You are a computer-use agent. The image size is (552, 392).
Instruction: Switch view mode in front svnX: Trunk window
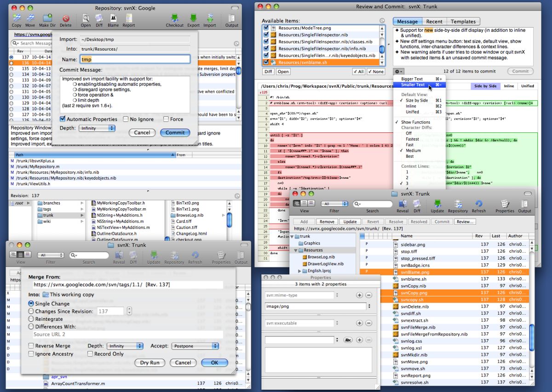[304, 204]
